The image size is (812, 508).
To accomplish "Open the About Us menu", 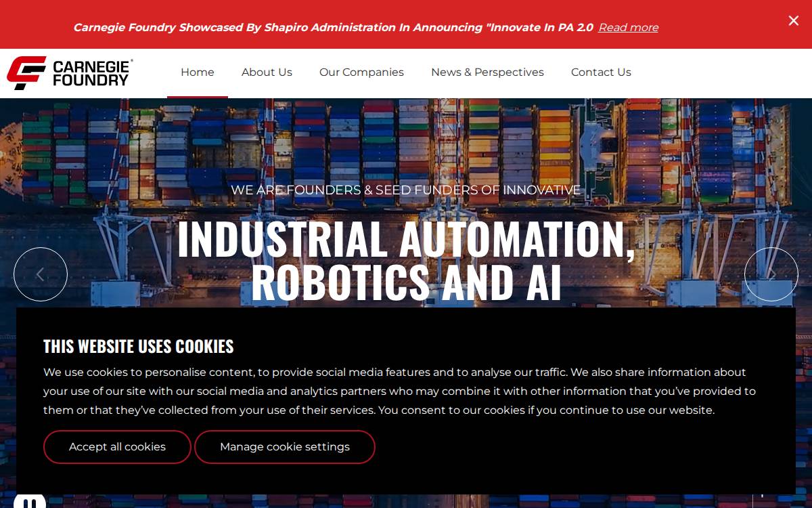I will tap(267, 72).
